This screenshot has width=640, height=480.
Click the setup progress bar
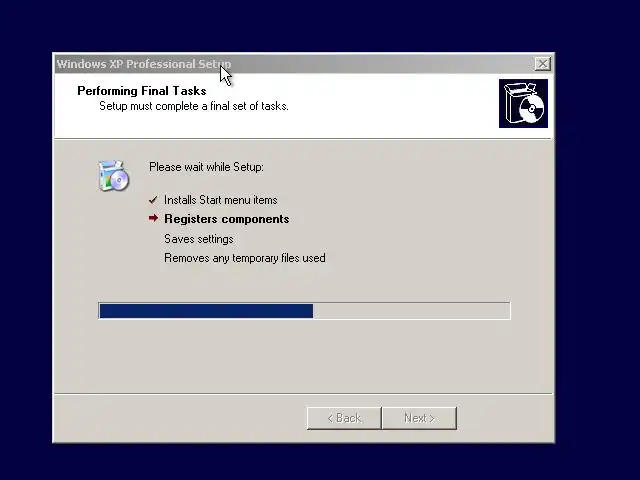point(304,311)
